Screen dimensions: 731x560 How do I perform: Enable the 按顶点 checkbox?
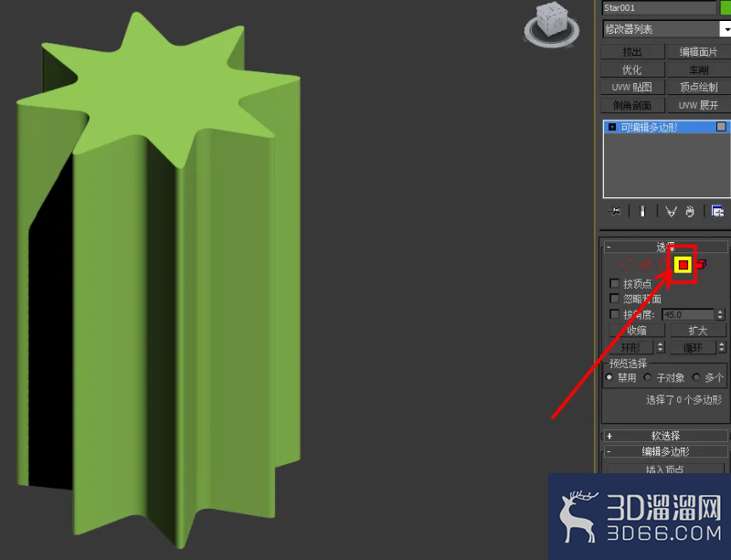614,283
